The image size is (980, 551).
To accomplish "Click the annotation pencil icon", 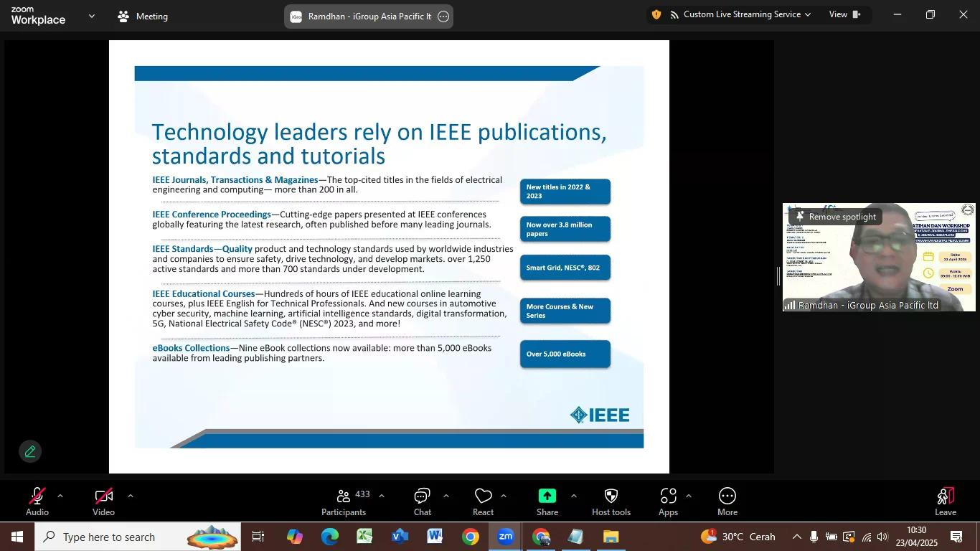I will click(30, 451).
